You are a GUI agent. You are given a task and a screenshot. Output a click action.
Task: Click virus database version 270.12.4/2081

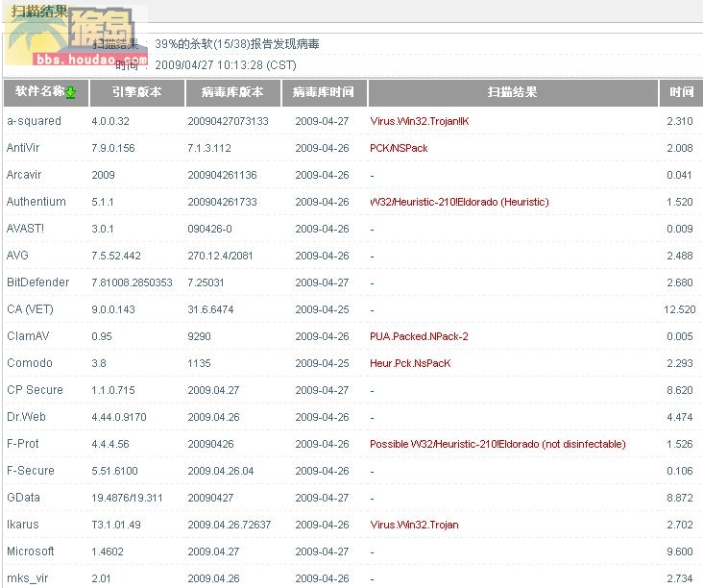220,257
